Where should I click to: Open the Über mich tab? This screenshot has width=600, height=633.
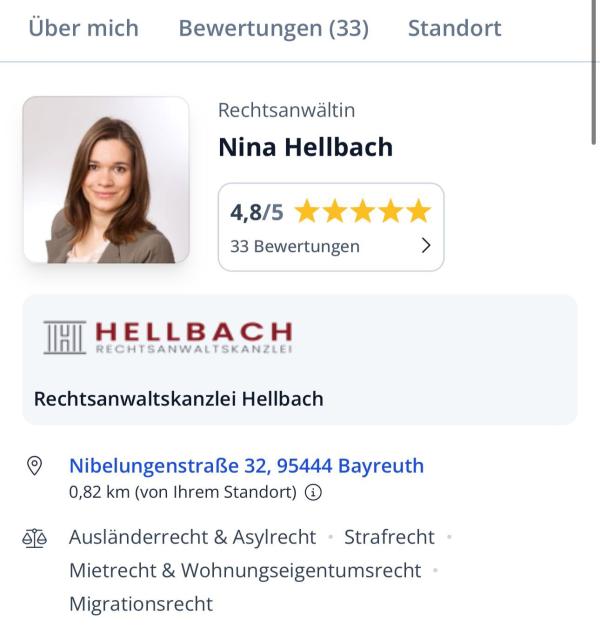coord(83,28)
